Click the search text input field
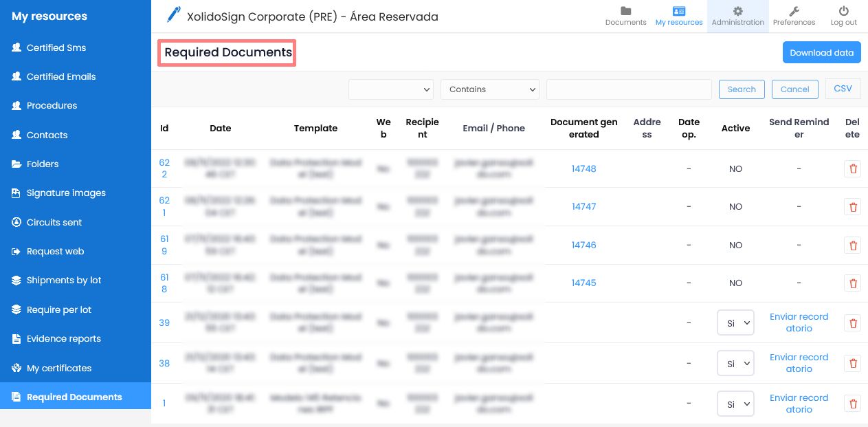Viewport: 868px width, 427px height. coord(628,89)
